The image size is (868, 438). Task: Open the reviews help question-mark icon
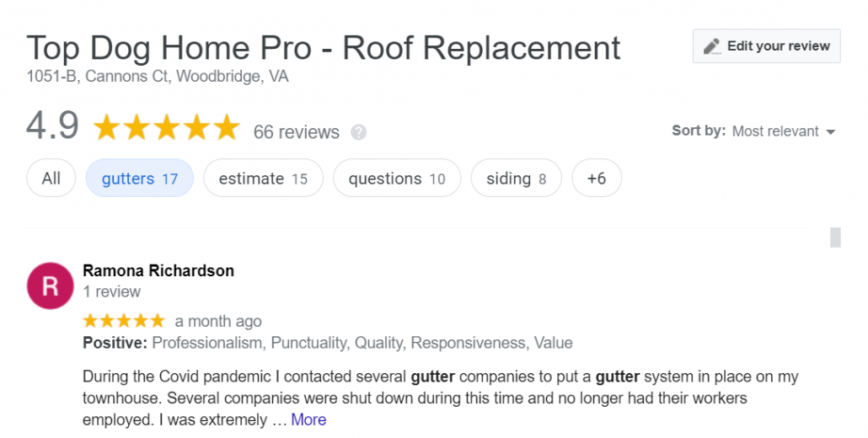(x=359, y=132)
